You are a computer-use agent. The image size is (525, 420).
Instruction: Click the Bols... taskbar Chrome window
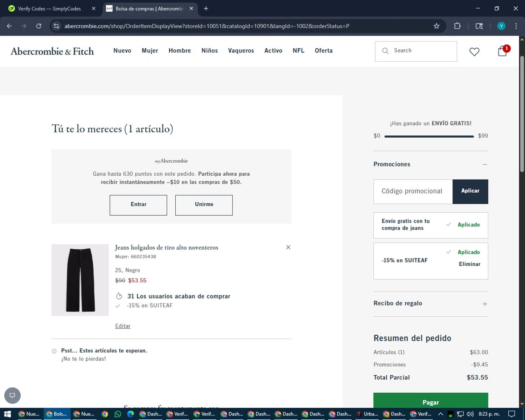pos(57,414)
